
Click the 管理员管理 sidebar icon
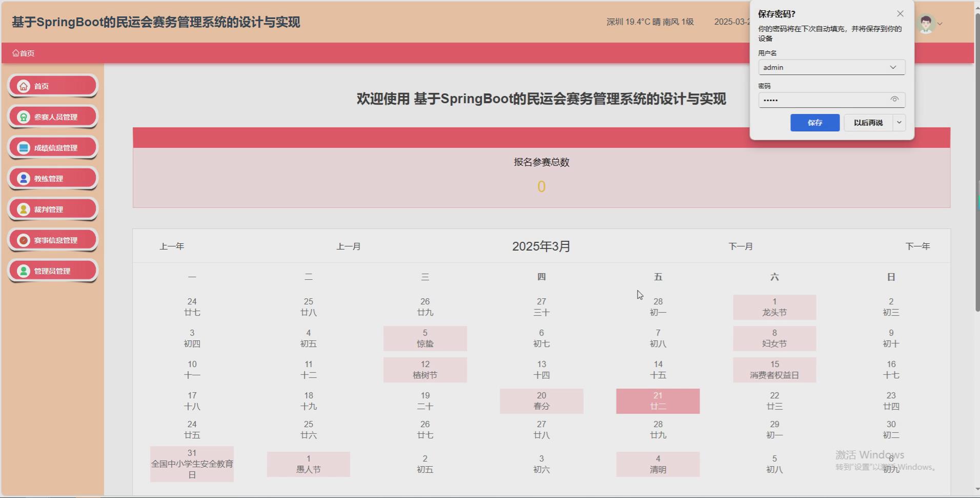click(x=23, y=270)
